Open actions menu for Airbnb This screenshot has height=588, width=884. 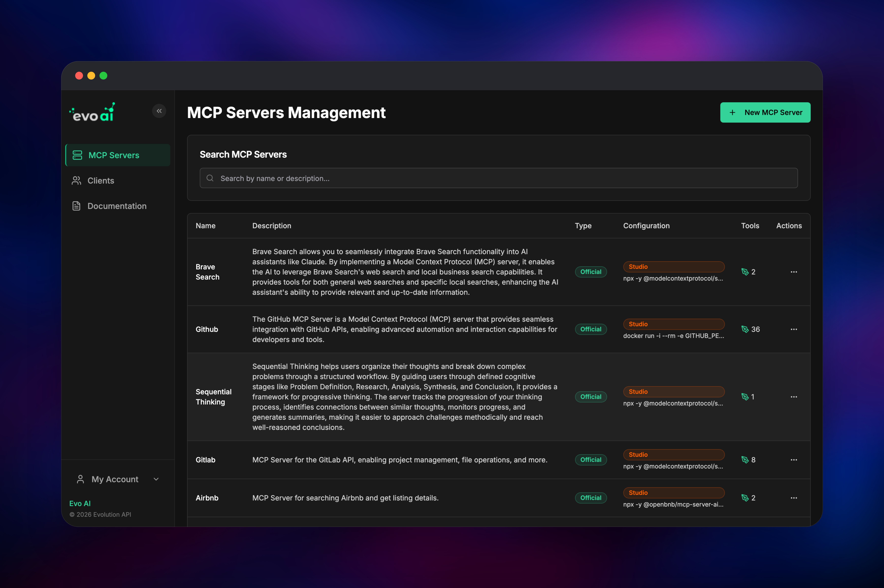(794, 498)
